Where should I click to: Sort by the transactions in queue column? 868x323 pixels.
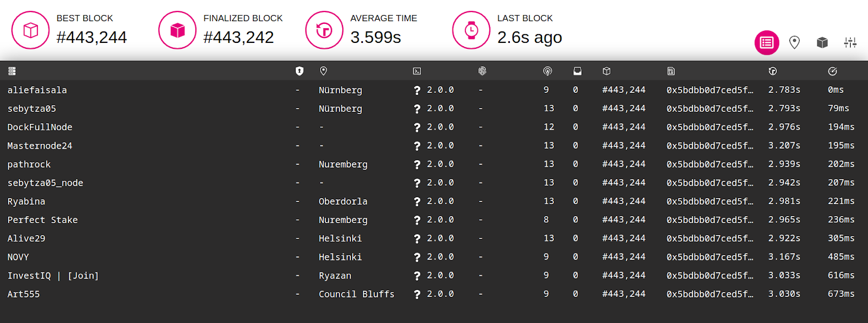point(577,71)
